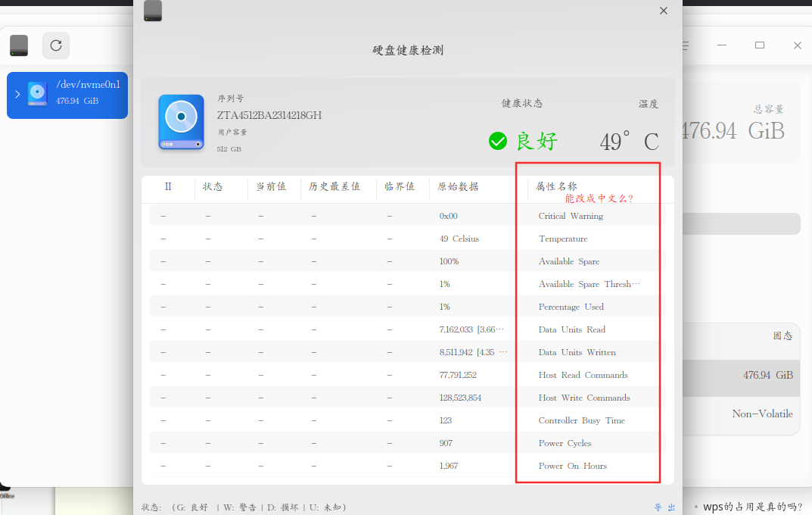Click the 硬盘健康检测 dialog title
This screenshot has height=515, width=812.
tap(408, 50)
